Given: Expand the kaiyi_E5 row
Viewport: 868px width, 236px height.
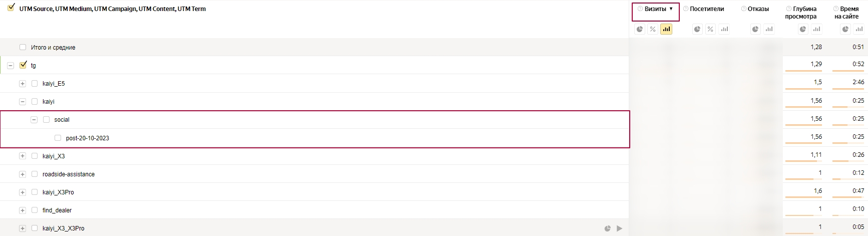Looking at the screenshot, I should pyautogui.click(x=23, y=84).
